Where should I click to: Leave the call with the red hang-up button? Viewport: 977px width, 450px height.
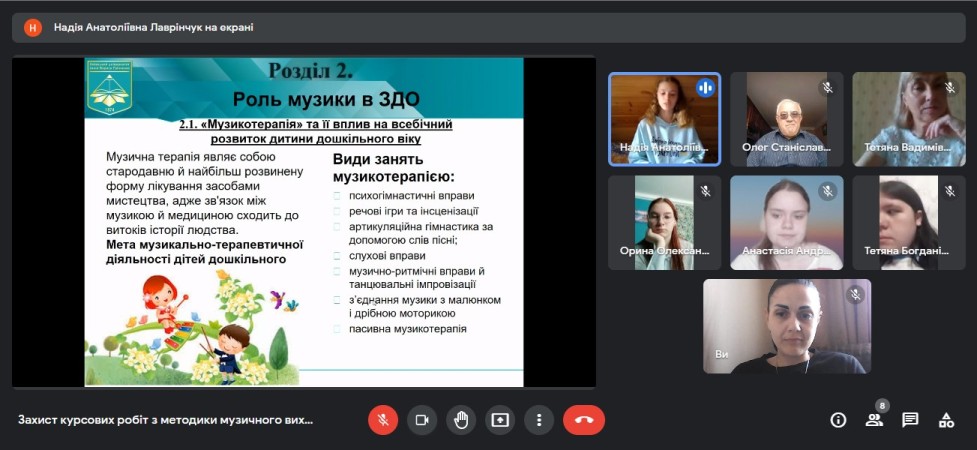(584, 420)
